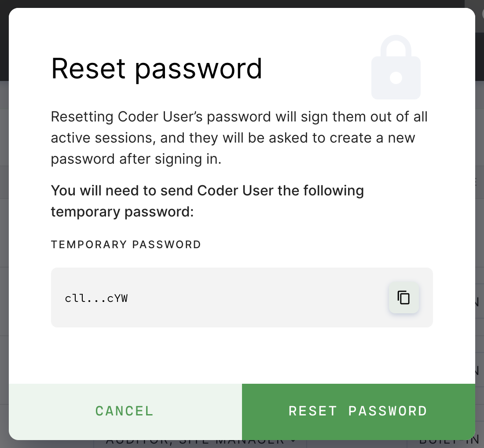Click the green Reset Password action area
The image size is (484, 448).
(358, 411)
